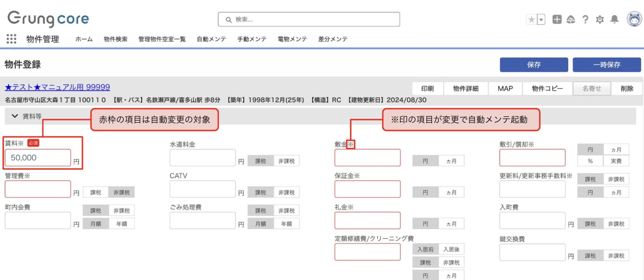Set 管理費 to 非課税

(121, 192)
